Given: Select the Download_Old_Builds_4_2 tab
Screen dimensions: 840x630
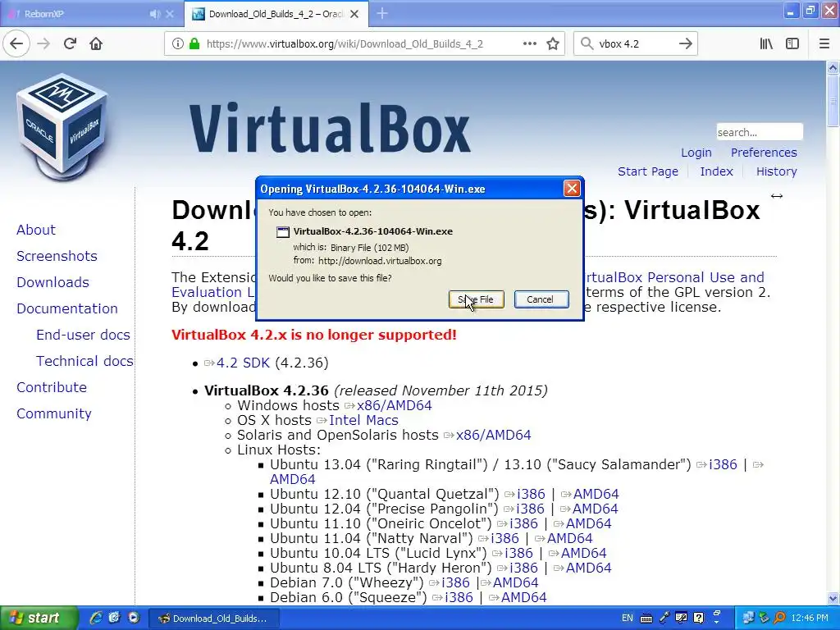Looking at the screenshot, I should click(276, 14).
